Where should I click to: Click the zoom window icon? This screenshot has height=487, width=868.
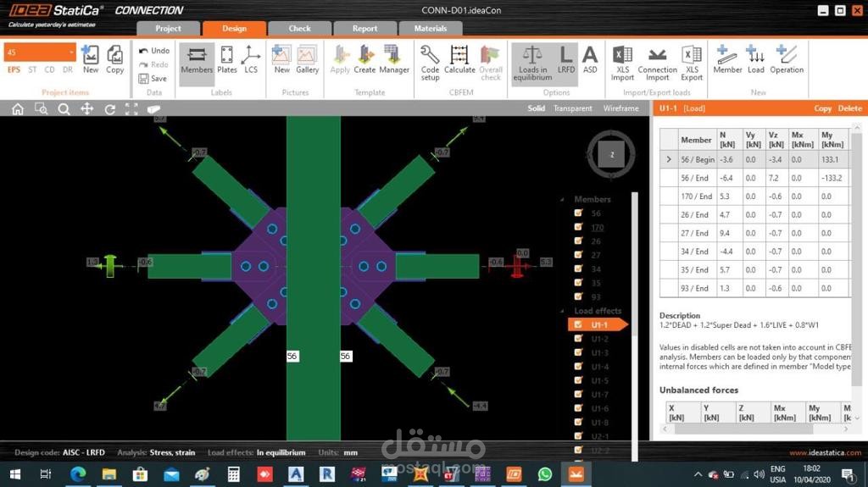pos(41,109)
